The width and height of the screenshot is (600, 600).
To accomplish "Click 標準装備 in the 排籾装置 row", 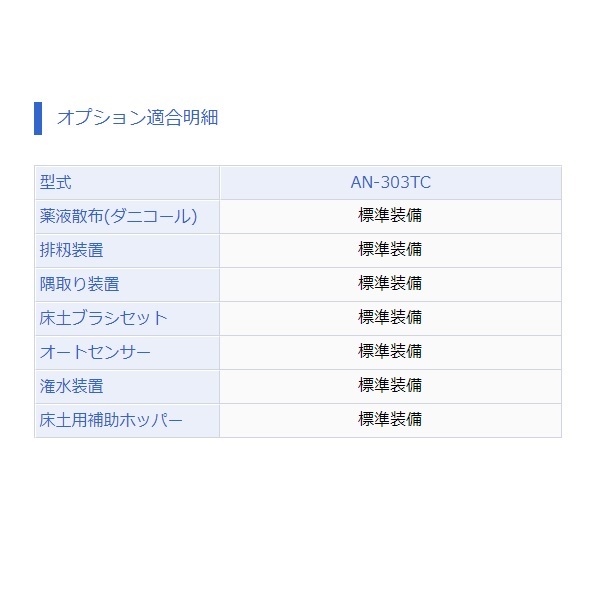I will [x=390, y=249].
